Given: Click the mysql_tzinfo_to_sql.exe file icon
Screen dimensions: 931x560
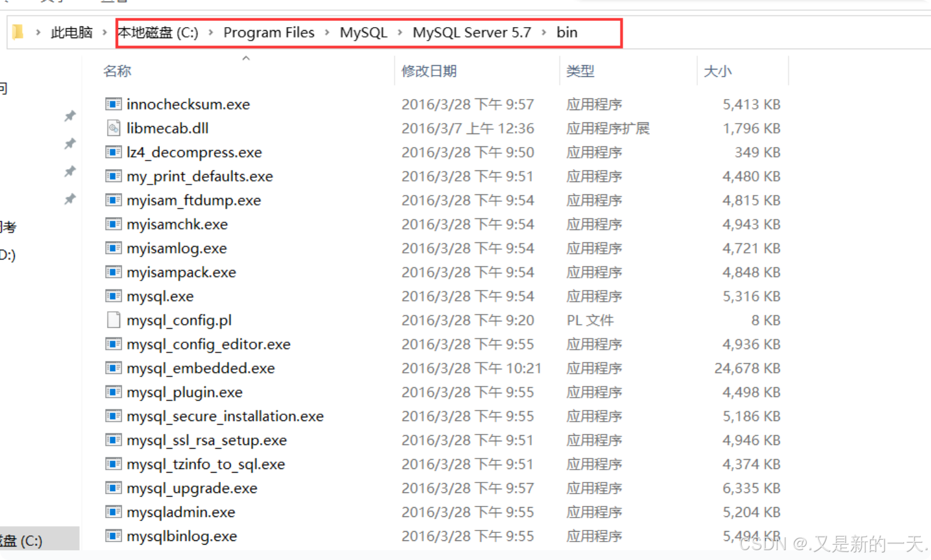Looking at the screenshot, I should [113, 463].
